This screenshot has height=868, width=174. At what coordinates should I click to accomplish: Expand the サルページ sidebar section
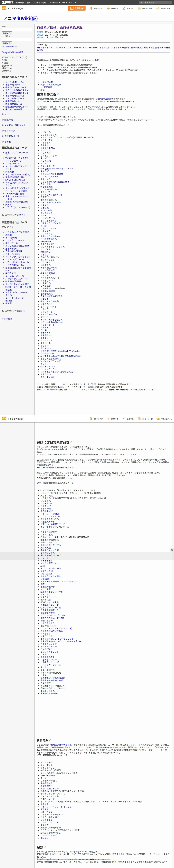(8, 131)
